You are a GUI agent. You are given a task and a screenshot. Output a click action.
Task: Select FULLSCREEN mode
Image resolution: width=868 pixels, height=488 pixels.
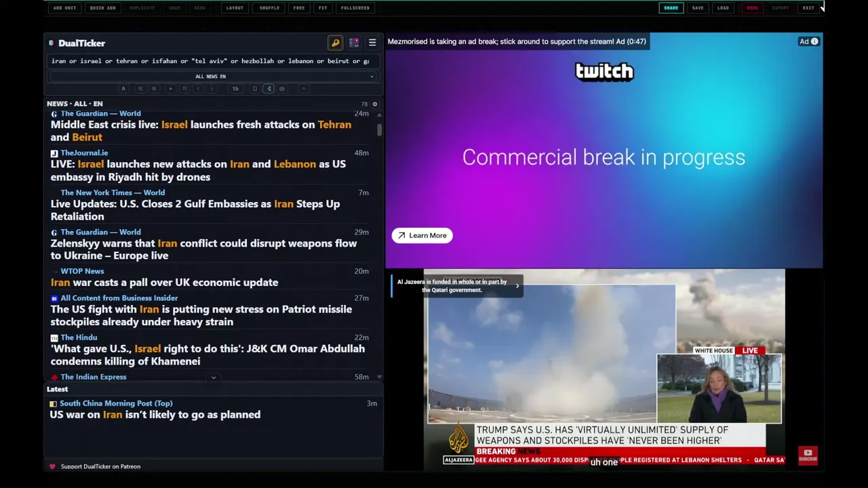[x=355, y=8]
